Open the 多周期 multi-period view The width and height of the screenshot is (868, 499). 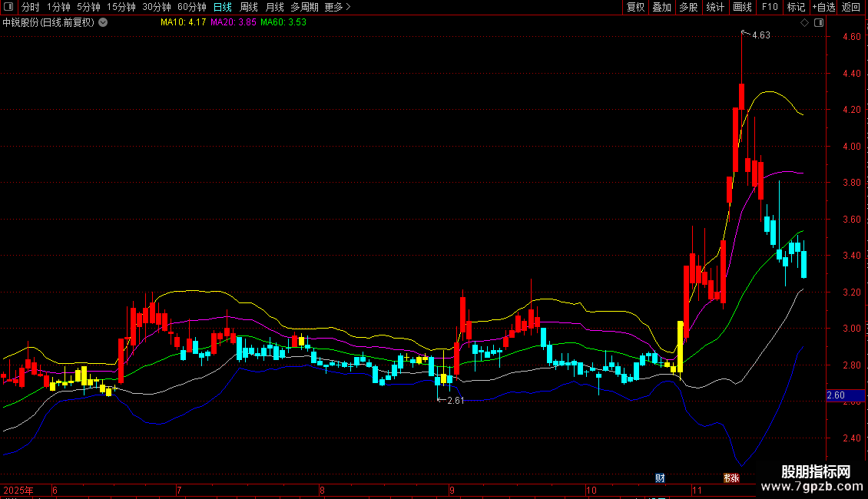coord(304,7)
